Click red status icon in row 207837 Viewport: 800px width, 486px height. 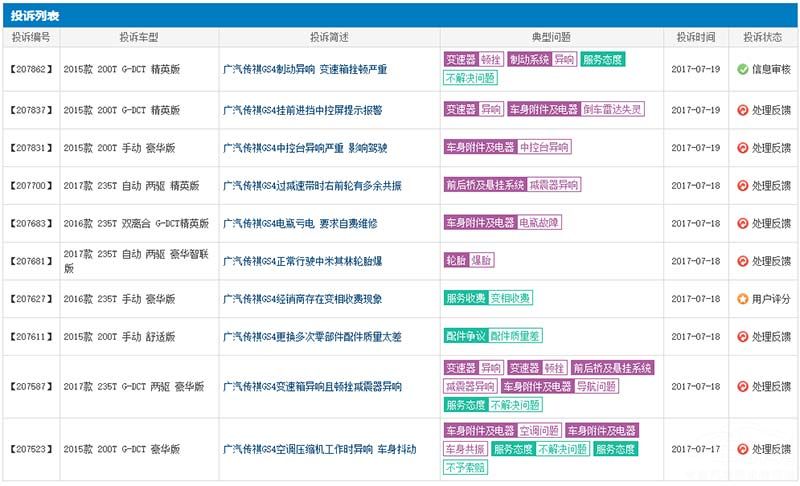click(742, 109)
